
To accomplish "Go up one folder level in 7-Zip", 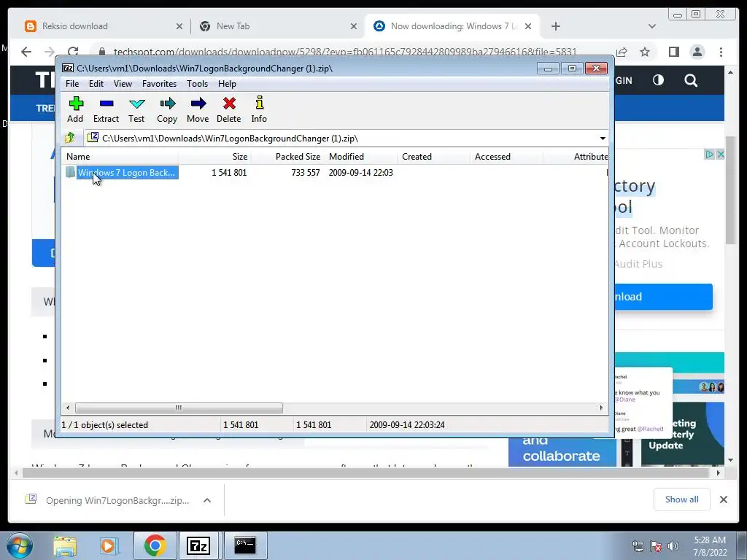I will click(70, 138).
